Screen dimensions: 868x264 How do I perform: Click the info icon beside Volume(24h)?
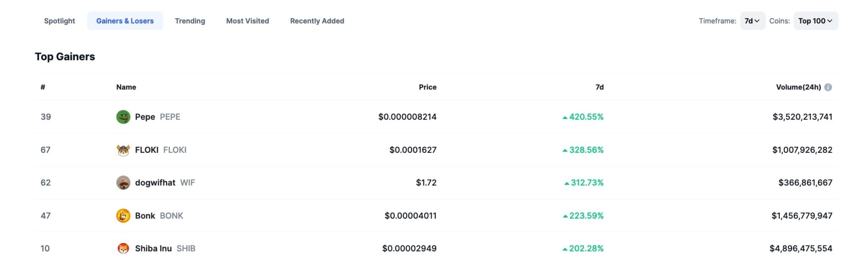[829, 87]
